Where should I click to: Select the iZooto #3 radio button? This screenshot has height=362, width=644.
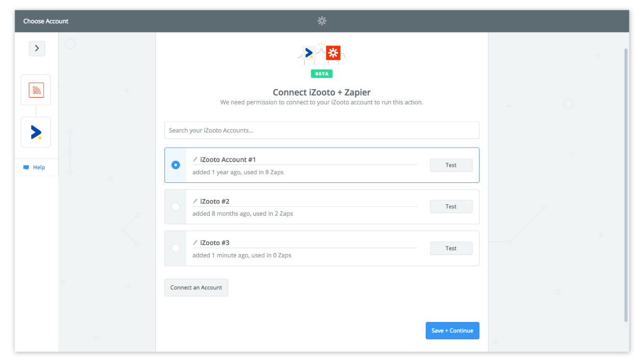[x=176, y=248]
